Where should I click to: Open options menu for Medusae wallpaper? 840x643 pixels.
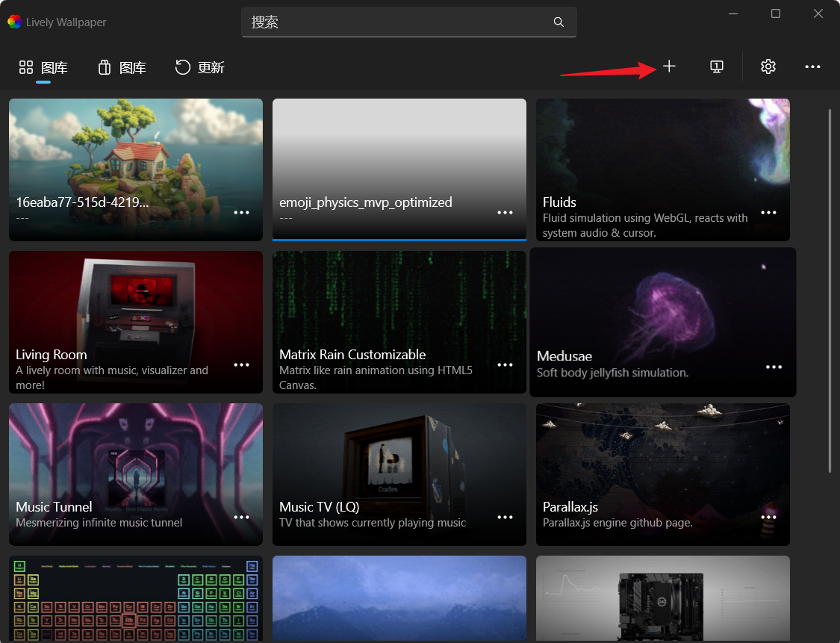click(x=774, y=367)
